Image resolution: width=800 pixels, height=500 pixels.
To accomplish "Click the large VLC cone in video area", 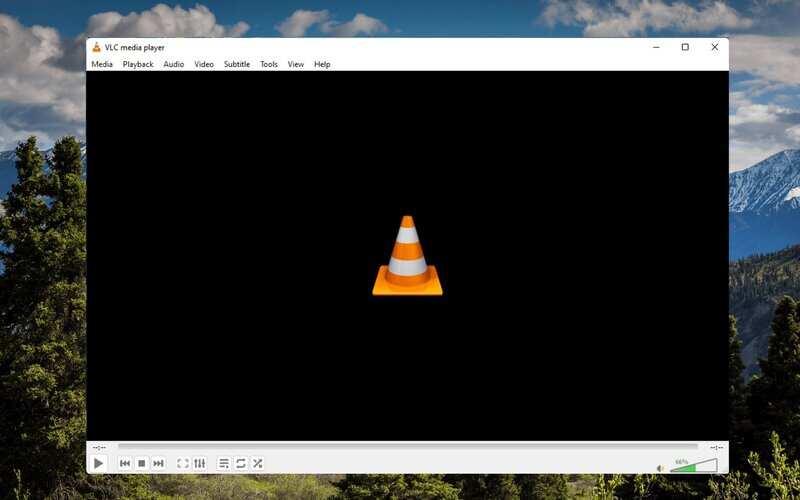I will (407, 256).
